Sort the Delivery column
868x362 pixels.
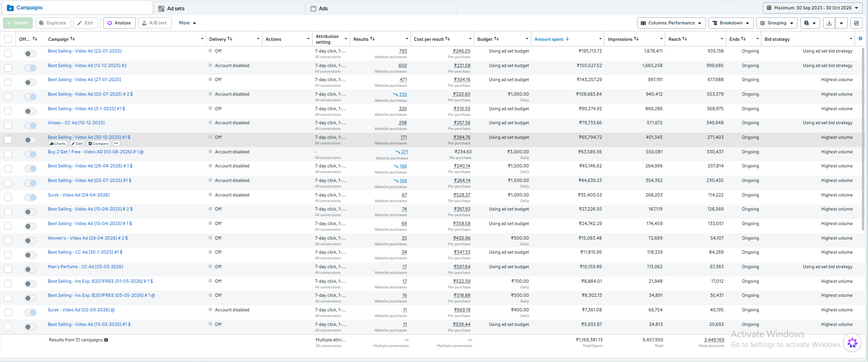coord(230,39)
